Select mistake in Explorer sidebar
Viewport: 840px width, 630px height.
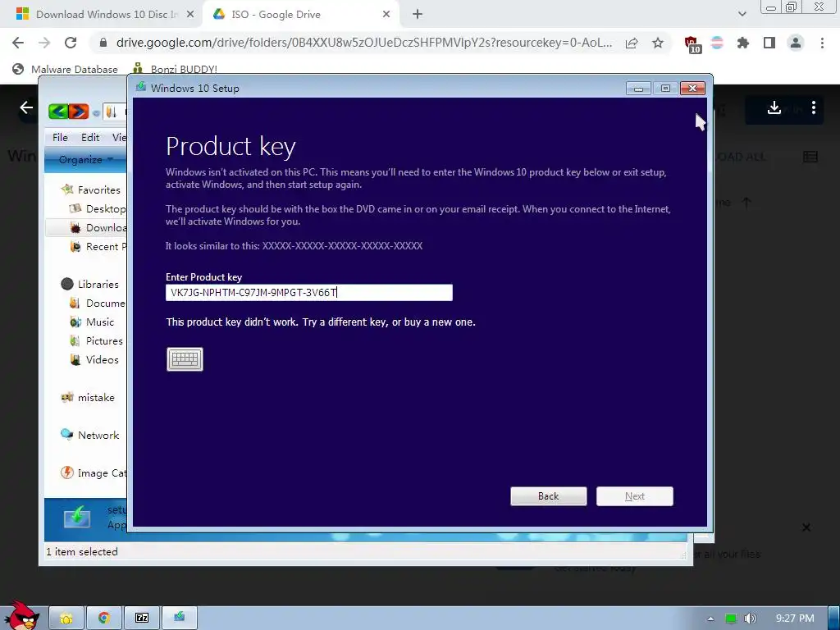tap(88, 398)
